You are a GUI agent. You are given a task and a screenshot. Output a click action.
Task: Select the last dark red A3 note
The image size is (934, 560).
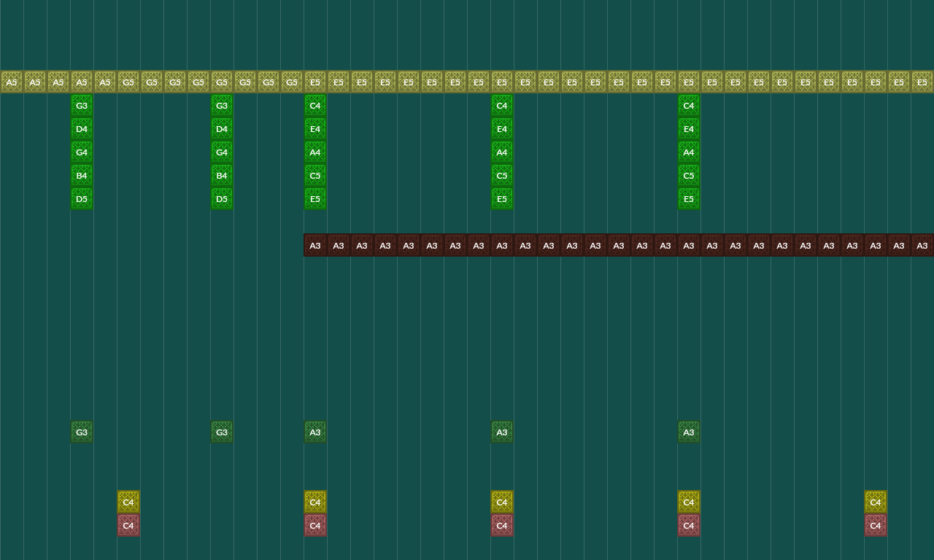tap(922, 246)
